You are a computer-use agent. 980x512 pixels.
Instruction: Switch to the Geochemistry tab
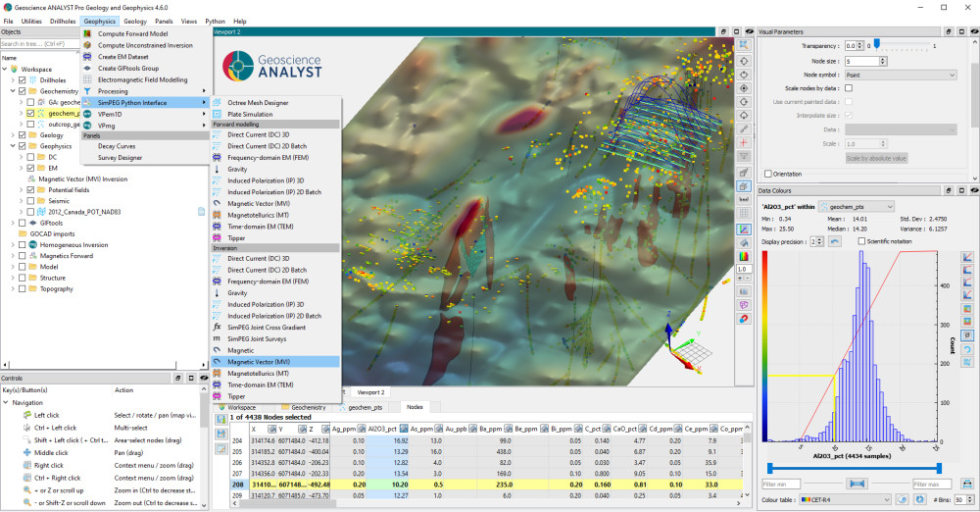(x=302, y=406)
